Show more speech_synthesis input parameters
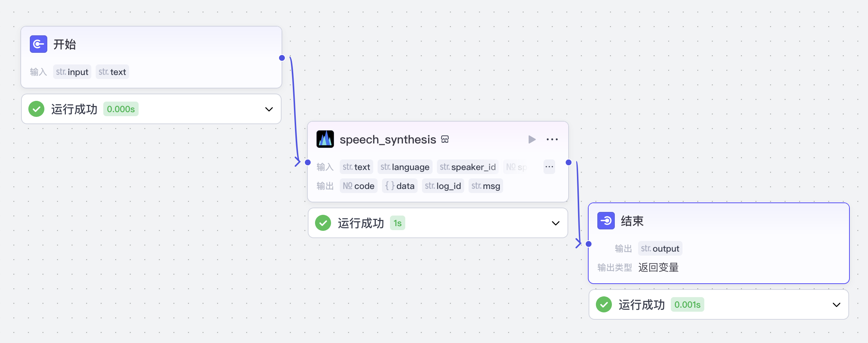The image size is (868, 343). pos(549,167)
